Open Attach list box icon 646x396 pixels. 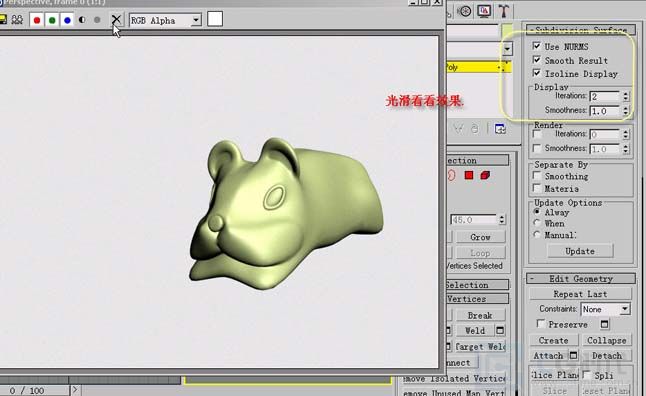point(573,355)
